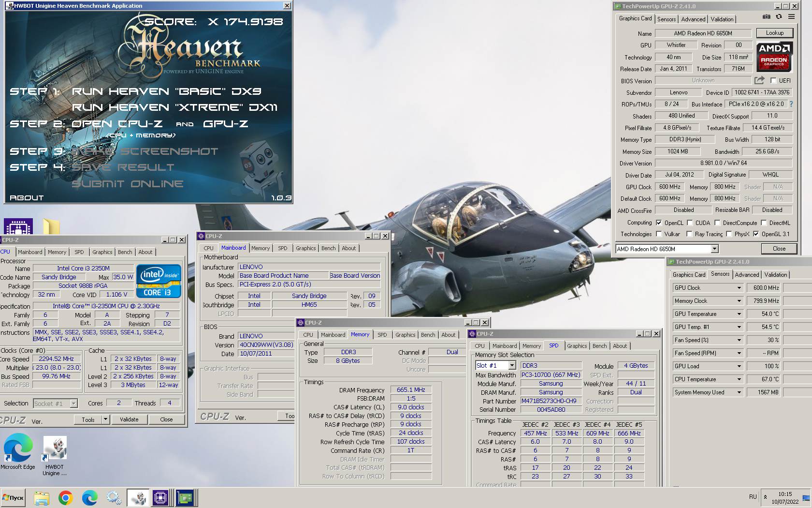Click the Bus Interface question mark icon
Viewport: 812px width, 508px height.
pos(791,104)
